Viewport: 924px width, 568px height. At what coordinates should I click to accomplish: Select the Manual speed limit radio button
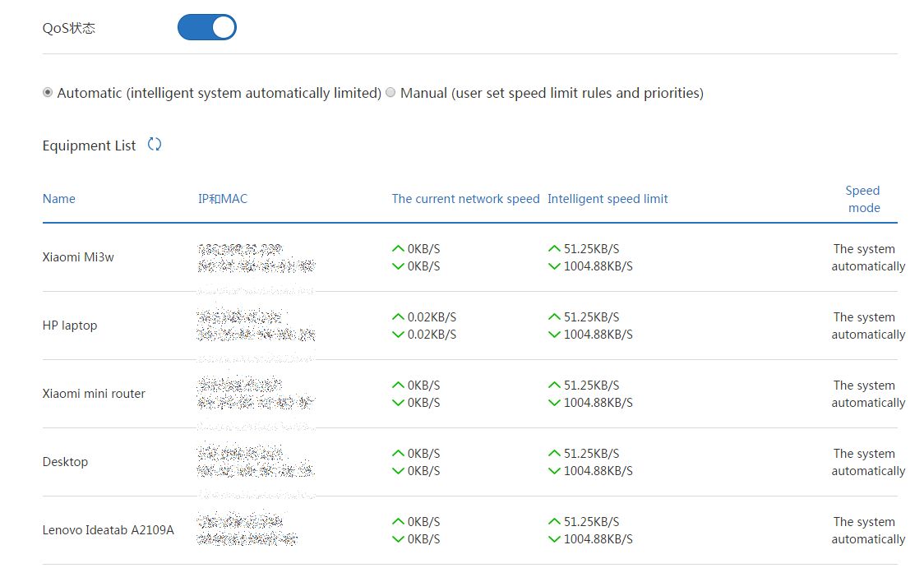tap(390, 93)
